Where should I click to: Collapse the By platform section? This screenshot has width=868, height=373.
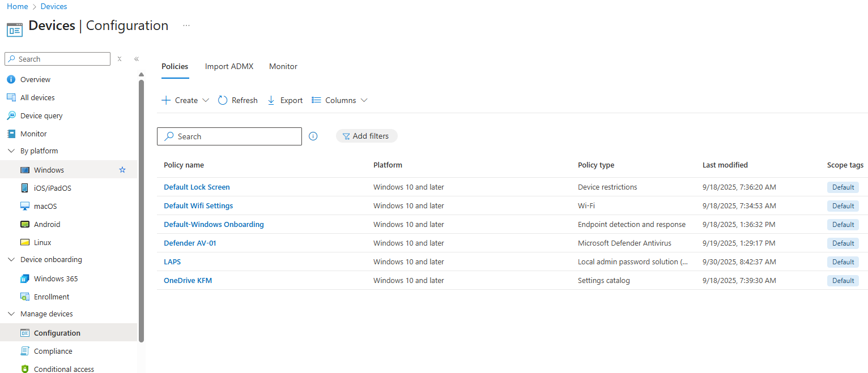(x=11, y=151)
